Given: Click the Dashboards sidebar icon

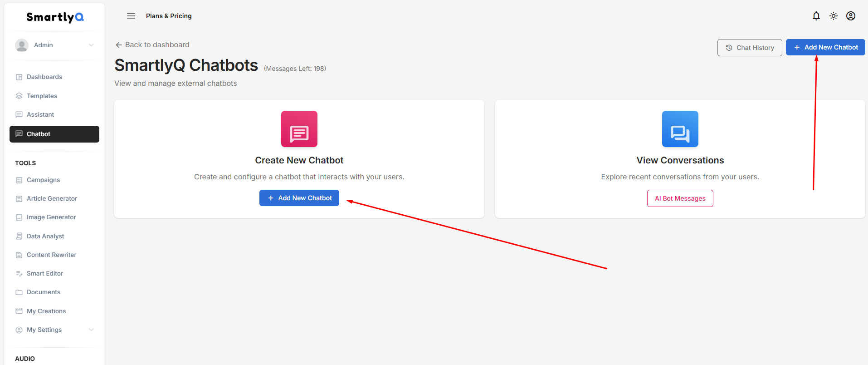Looking at the screenshot, I should click(19, 77).
